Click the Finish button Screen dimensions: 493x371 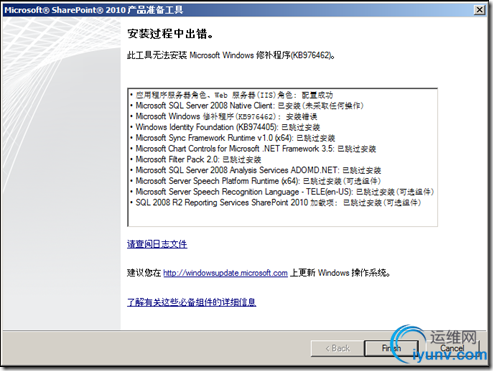(x=391, y=348)
